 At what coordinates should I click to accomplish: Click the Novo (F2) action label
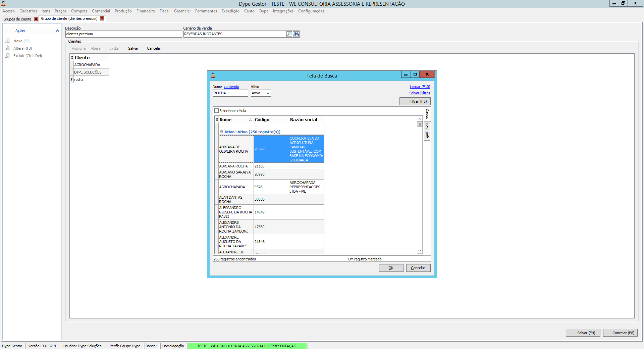[21, 41]
